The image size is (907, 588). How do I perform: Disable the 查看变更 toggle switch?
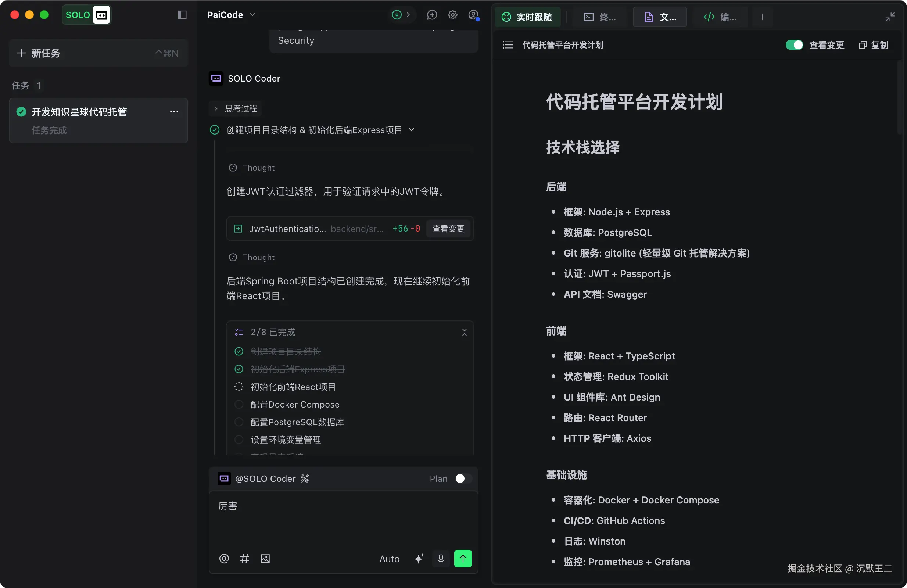[x=794, y=45]
